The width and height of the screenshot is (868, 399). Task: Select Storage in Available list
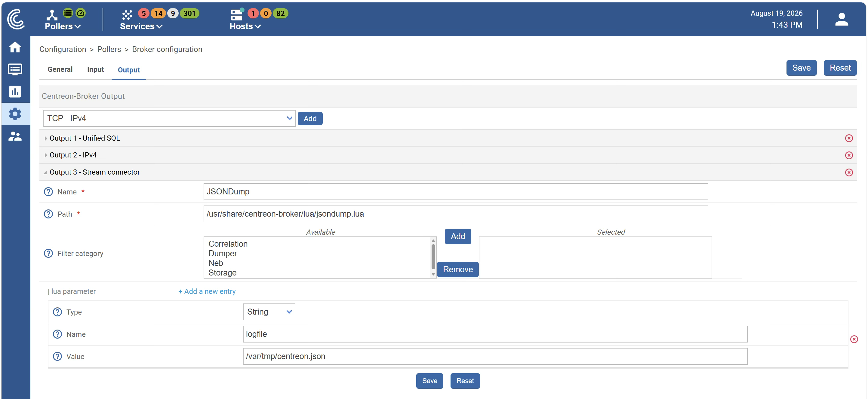[x=222, y=273]
